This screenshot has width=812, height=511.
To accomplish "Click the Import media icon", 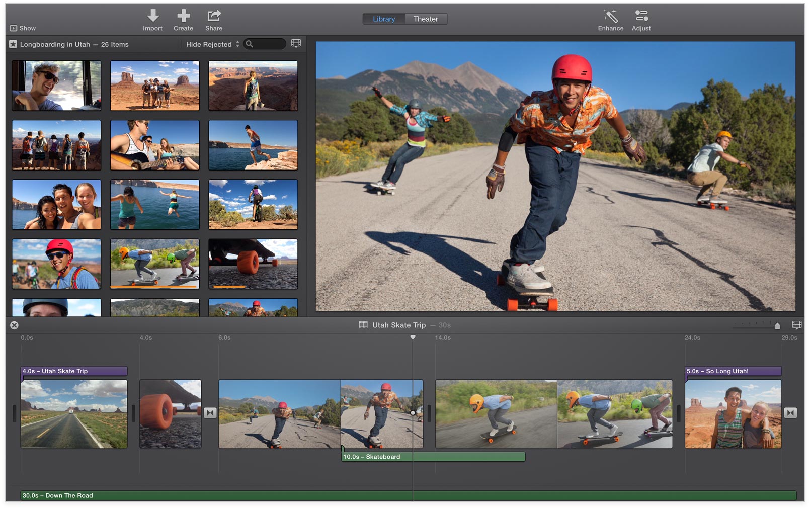I will click(x=152, y=15).
